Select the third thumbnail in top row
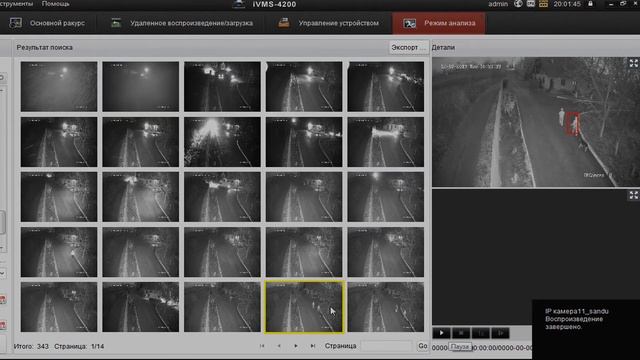Image resolution: width=640 pixels, height=360 pixels. (222, 87)
